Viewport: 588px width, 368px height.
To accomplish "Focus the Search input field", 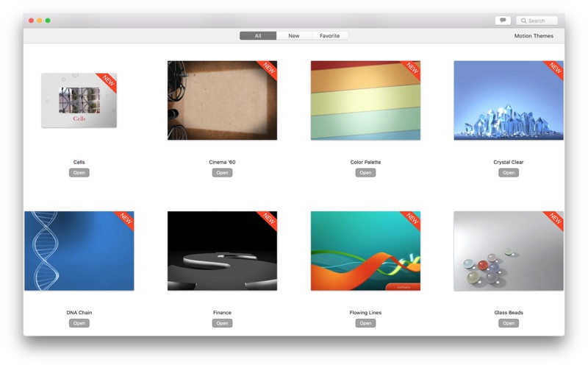I will 537,21.
